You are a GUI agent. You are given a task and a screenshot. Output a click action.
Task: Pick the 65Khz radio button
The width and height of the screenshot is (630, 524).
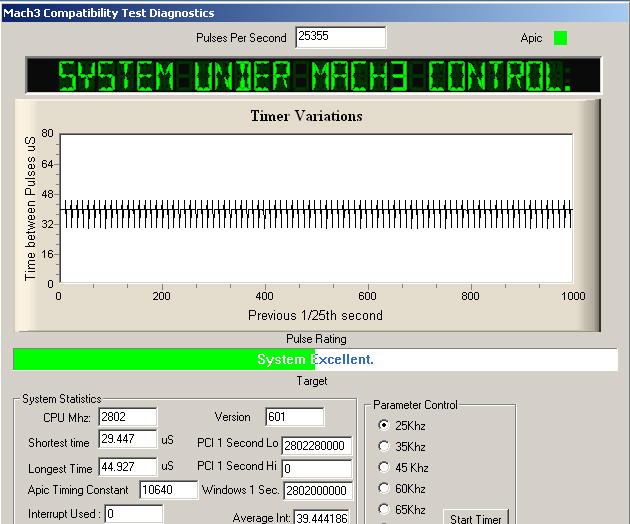(384, 509)
